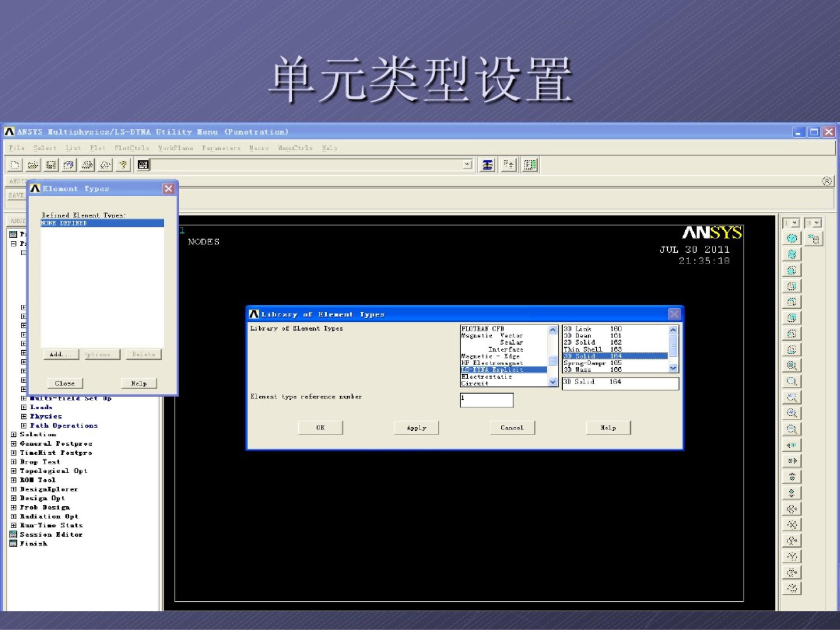Click Help in Library of Element Types
Image resolution: width=840 pixels, height=630 pixels.
point(608,427)
